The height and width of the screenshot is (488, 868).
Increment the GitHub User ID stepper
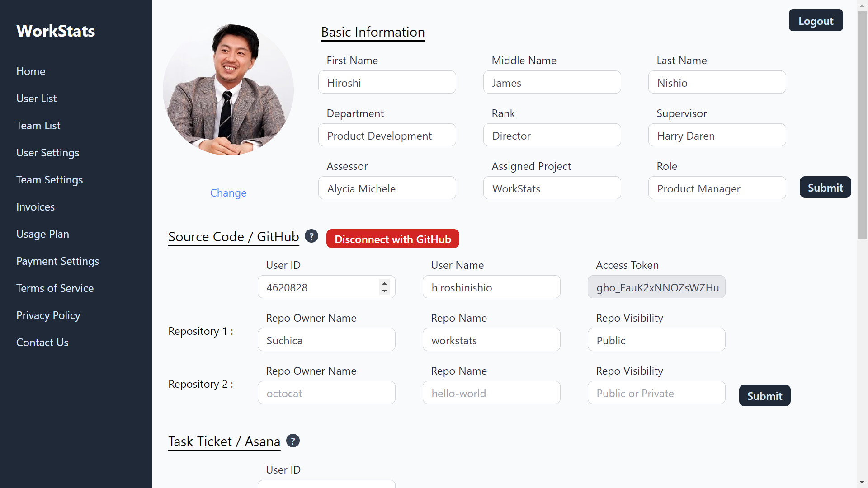coord(384,283)
